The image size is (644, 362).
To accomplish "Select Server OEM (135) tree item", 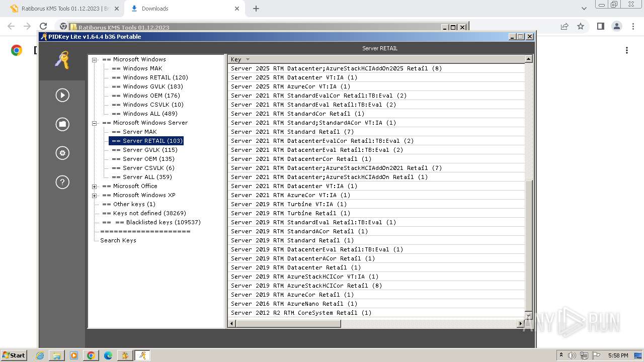I will point(143,159).
